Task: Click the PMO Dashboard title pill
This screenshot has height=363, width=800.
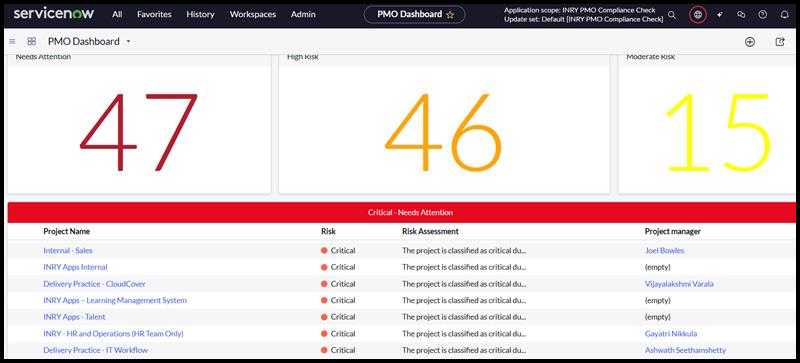Action: click(x=414, y=14)
